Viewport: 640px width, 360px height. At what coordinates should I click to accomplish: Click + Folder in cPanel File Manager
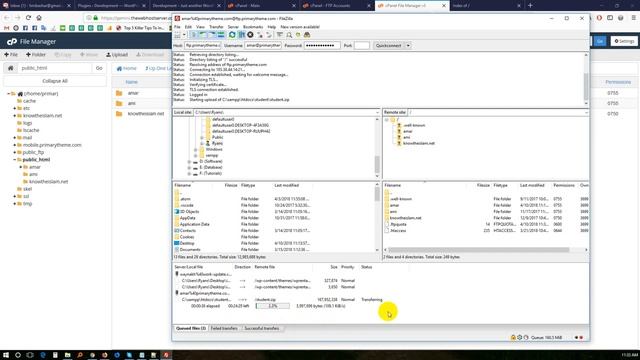coord(36,55)
